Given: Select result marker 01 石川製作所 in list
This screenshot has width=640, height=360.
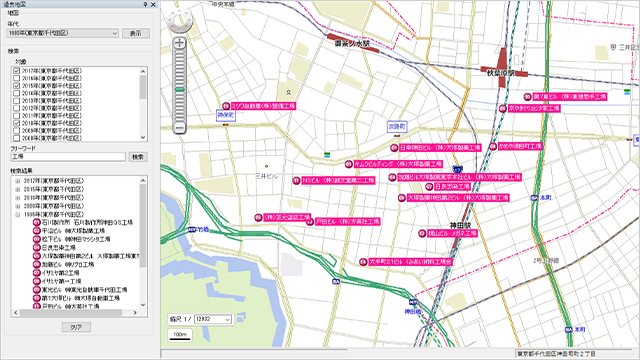Looking at the screenshot, I should [x=83, y=222].
